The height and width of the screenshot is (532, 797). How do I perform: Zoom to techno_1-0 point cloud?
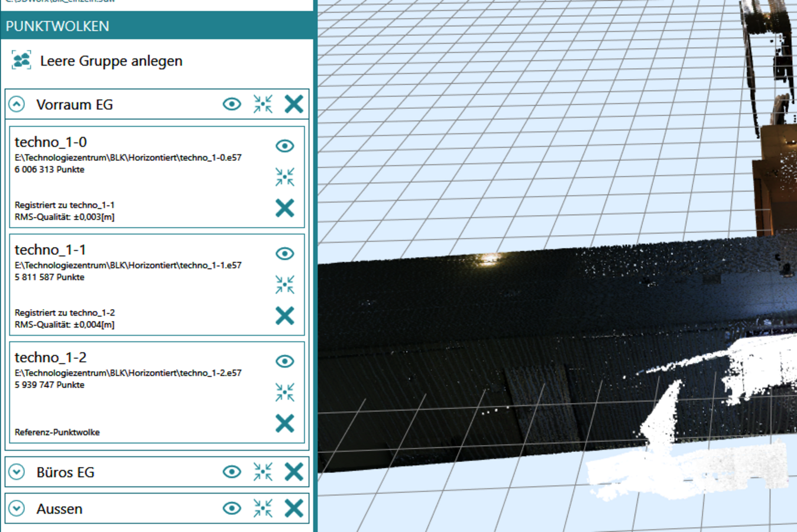coord(284,177)
